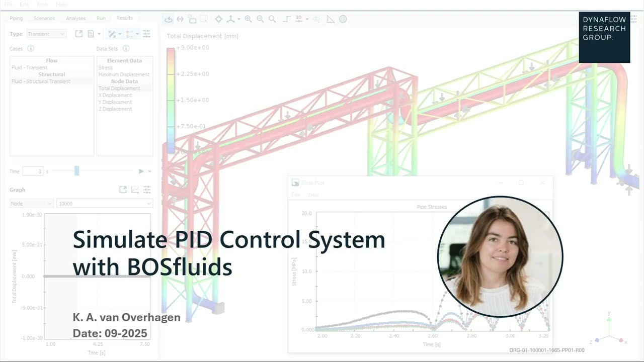Viewport: 644px width, 362px height.
Task: Click the axis orientation triad icon
Action: tap(230, 19)
